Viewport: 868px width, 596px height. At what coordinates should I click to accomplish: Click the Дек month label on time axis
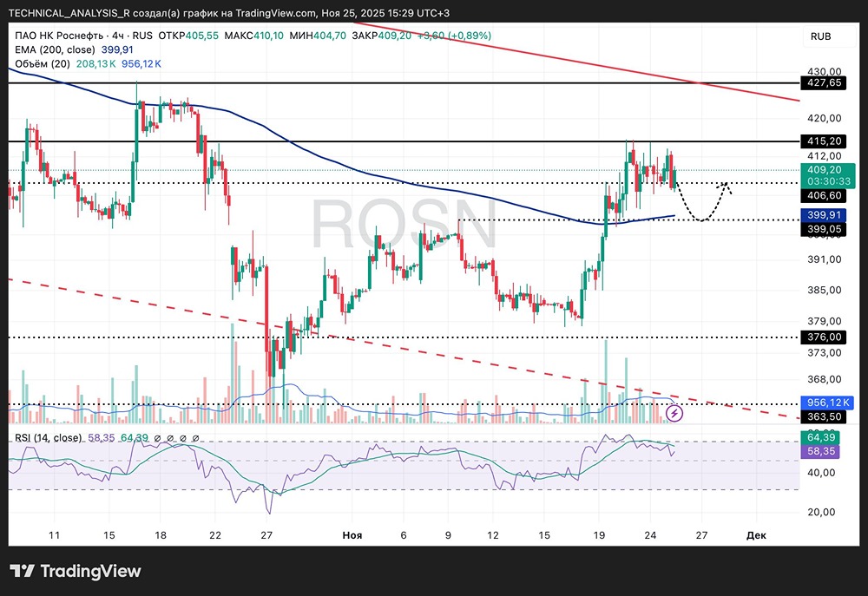756,535
